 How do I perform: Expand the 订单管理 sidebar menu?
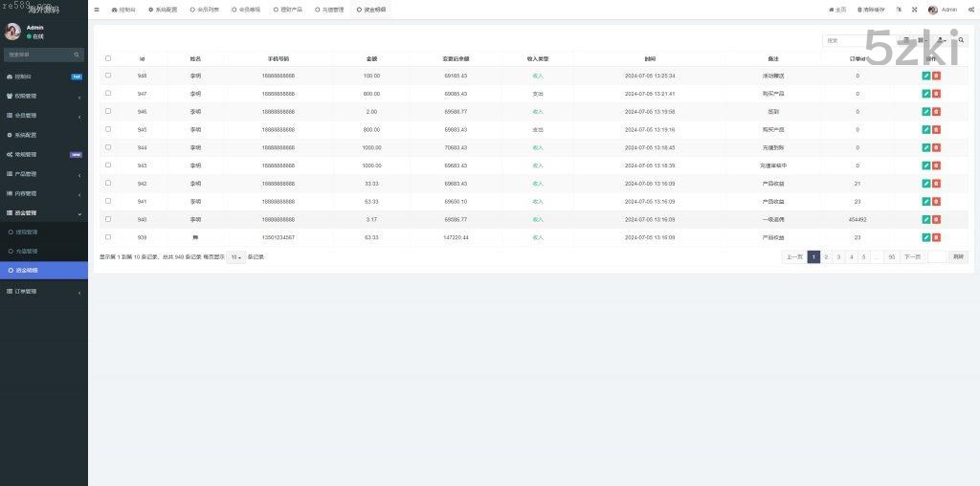click(x=43, y=291)
